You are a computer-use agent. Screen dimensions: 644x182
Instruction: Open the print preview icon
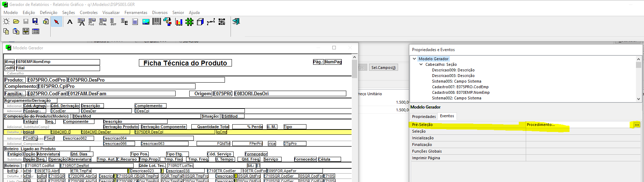click(x=45, y=22)
